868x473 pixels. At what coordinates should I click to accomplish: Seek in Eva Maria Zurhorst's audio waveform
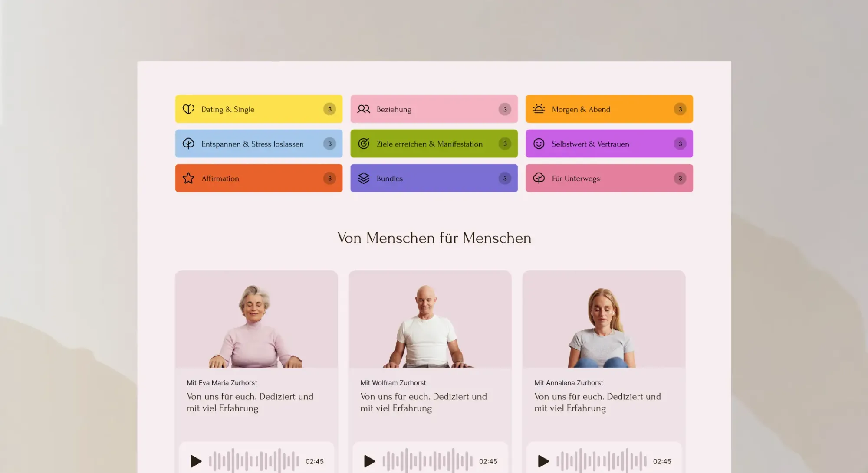coord(254,460)
